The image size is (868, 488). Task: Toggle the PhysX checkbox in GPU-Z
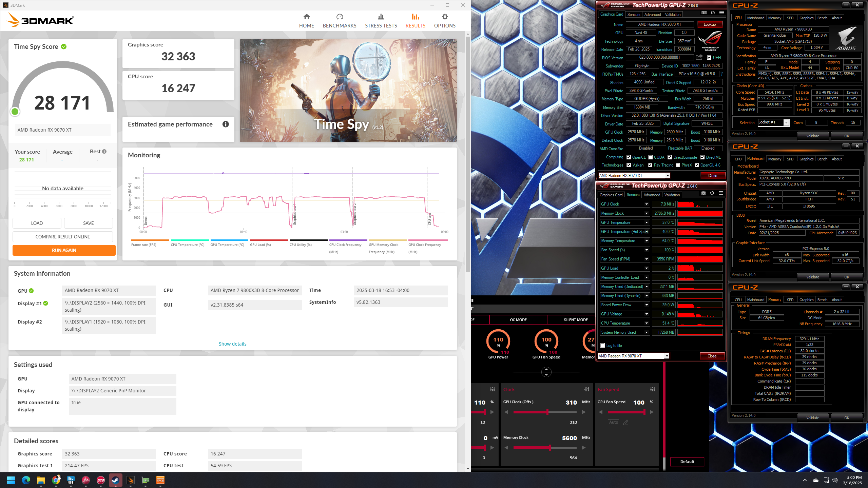click(678, 165)
